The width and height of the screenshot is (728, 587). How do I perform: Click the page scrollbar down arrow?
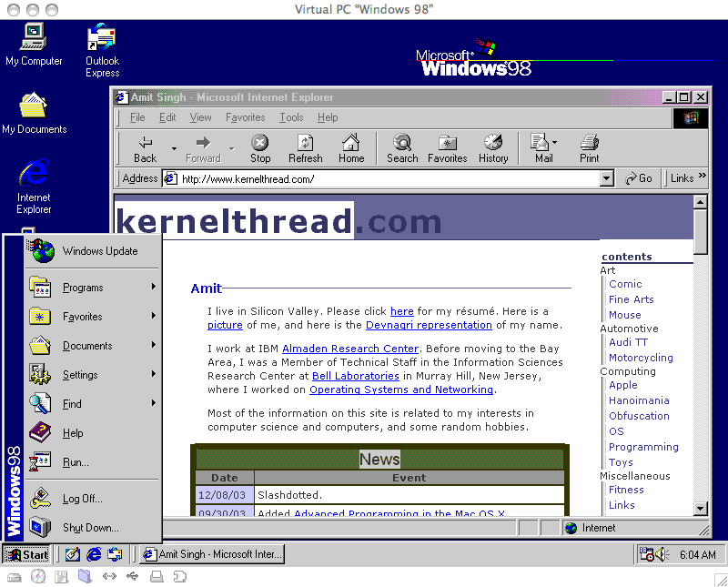(x=700, y=509)
